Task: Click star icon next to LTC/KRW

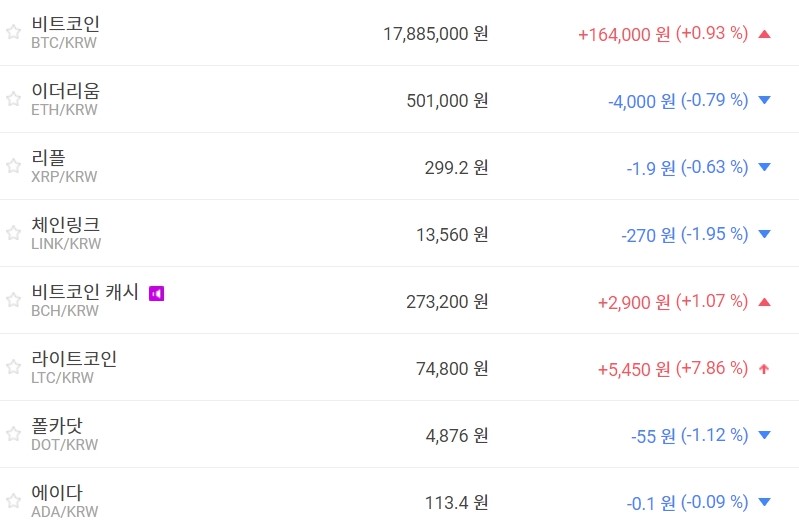Action: coord(13,367)
